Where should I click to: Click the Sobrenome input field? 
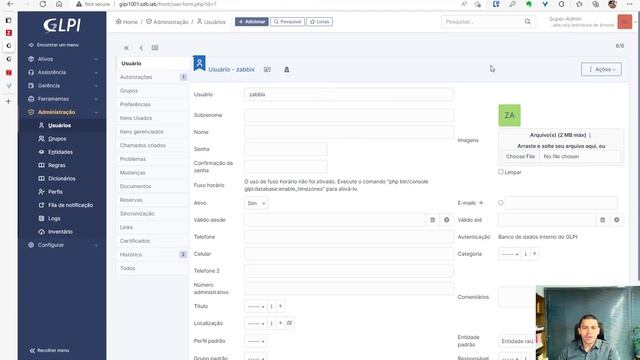pyautogui.click(x=349, y=115)
